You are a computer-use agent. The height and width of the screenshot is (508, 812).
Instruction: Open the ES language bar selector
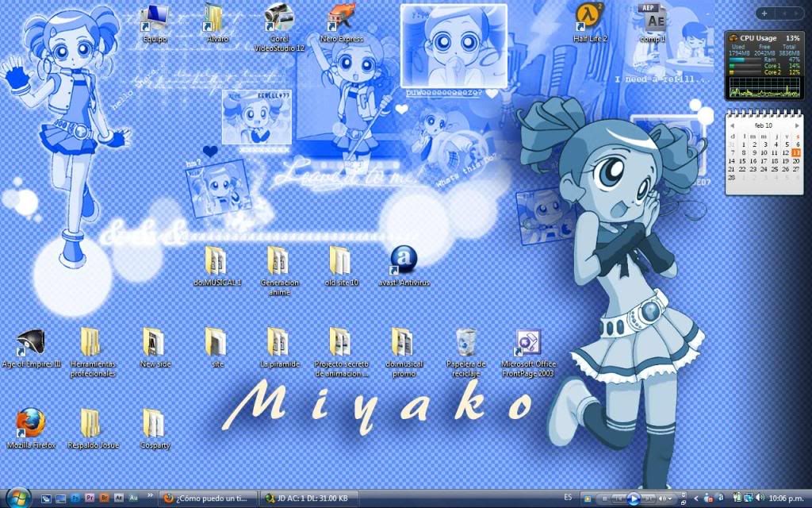(568, 498)
